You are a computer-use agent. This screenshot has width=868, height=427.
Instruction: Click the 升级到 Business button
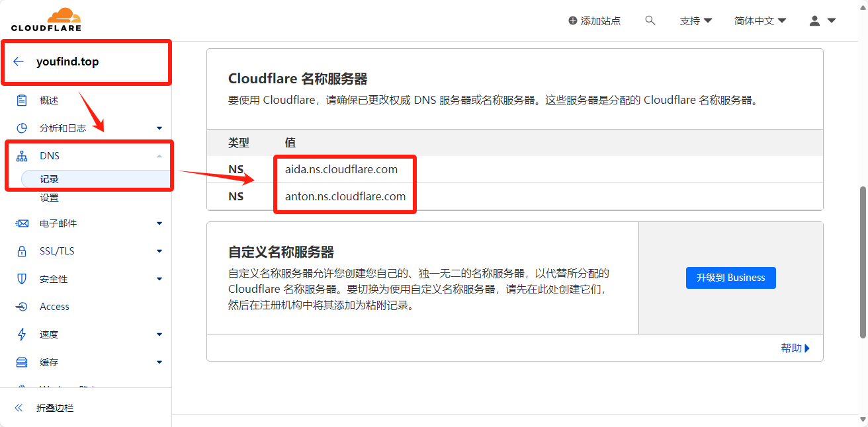(x=730, y=278)
